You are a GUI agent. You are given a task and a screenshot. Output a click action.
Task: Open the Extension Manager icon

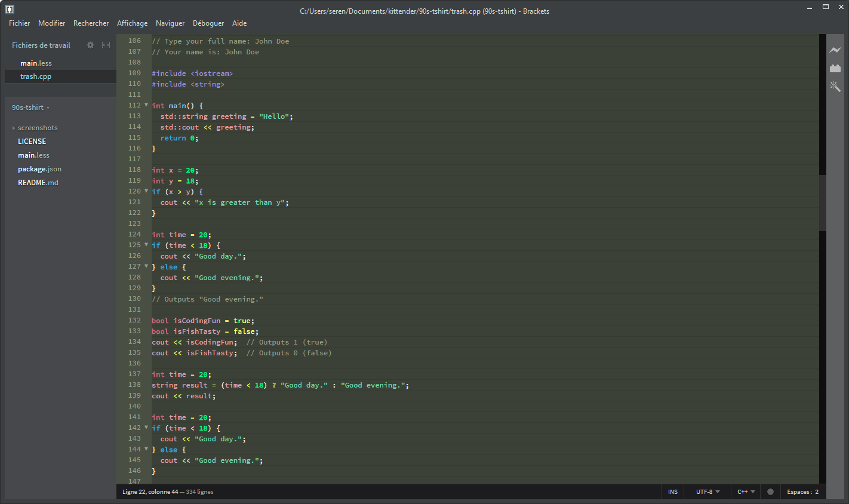(x=835, y=68)
